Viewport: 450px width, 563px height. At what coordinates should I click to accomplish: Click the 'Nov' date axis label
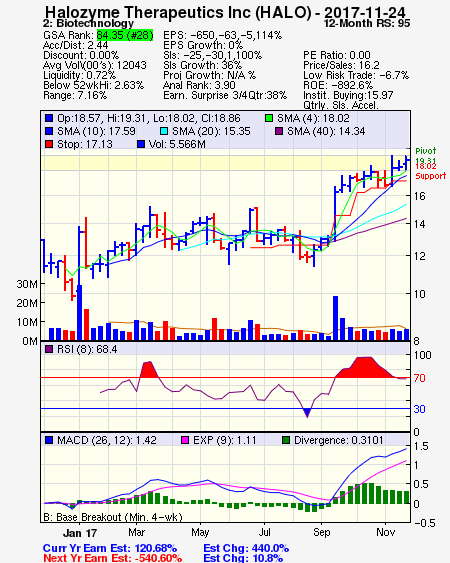click(386, 532)
